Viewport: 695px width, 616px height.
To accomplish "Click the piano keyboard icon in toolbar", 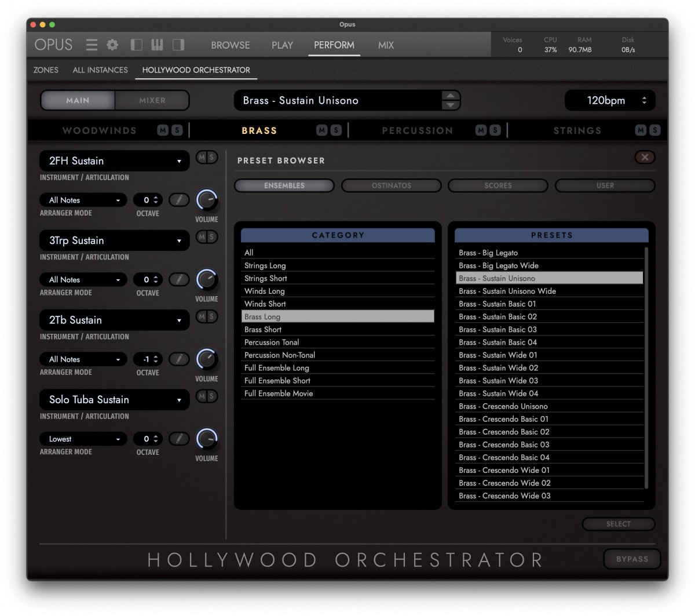I will [157, 45].
